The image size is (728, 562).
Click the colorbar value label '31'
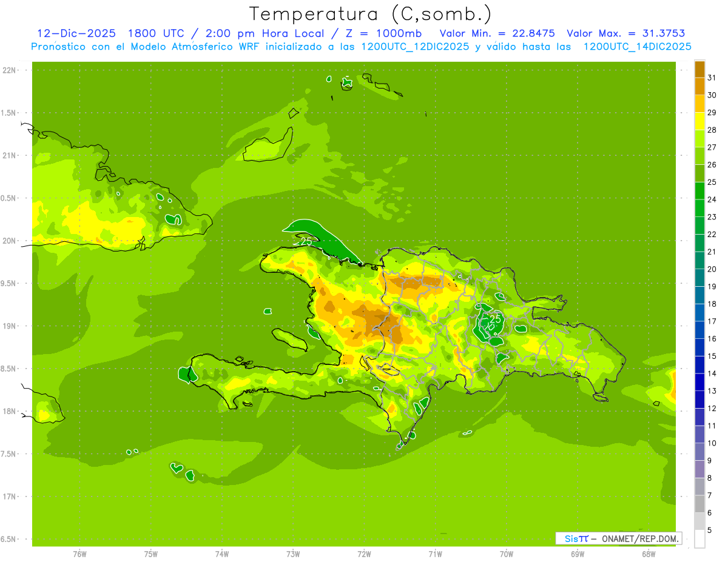pyautogui.click(x=712, y=78)
